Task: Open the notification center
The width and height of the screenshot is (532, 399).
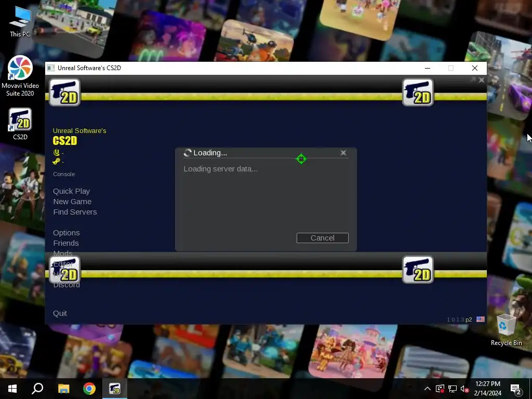Action: (x=516, y=389)
